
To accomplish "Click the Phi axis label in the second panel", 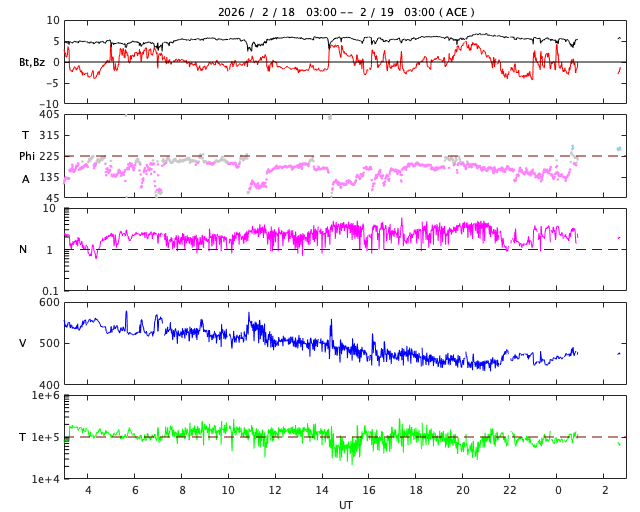I will coord(28,156).
